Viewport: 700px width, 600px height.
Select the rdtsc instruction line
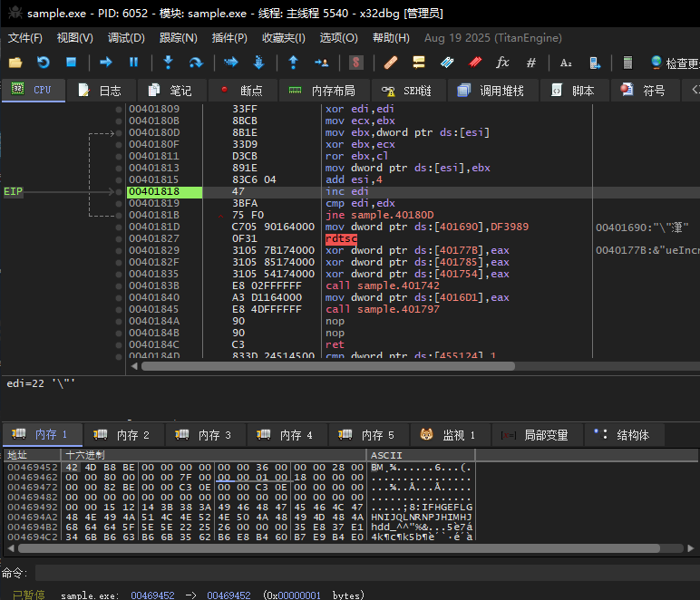341,239
